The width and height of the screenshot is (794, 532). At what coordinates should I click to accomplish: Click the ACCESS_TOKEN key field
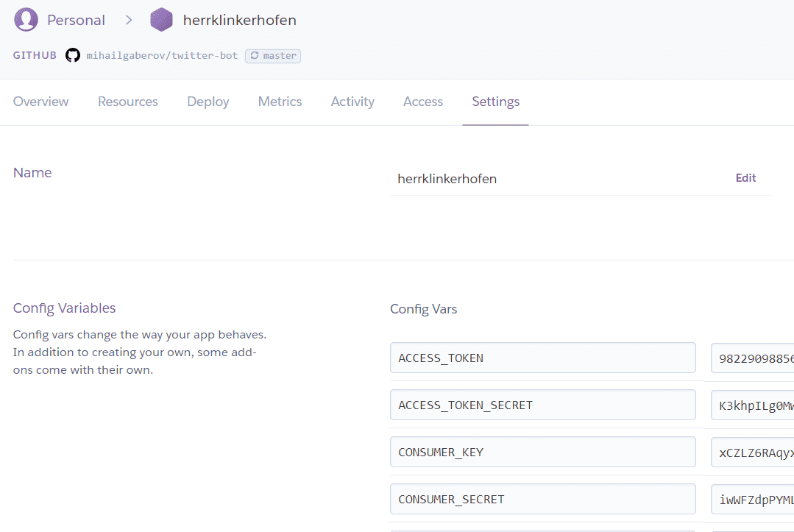coord(542,358)
